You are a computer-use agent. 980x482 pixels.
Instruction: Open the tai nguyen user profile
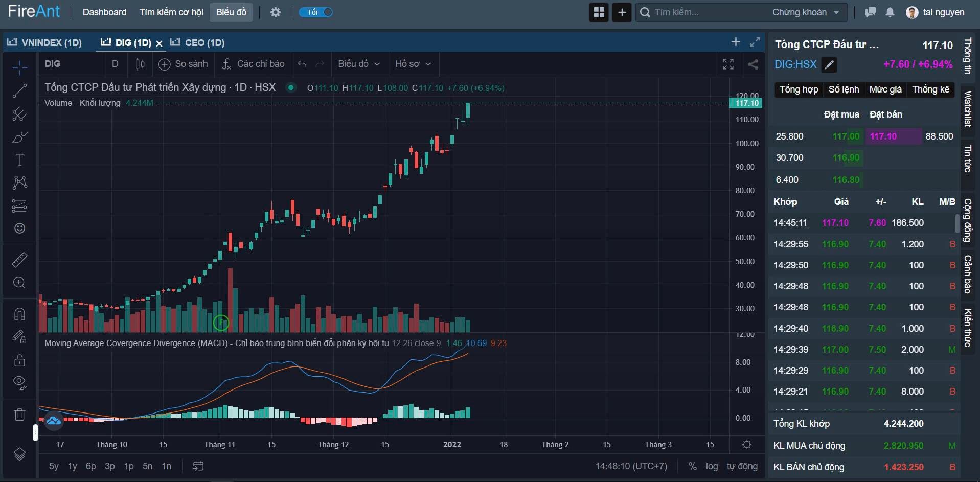click(x=936, y=12)
